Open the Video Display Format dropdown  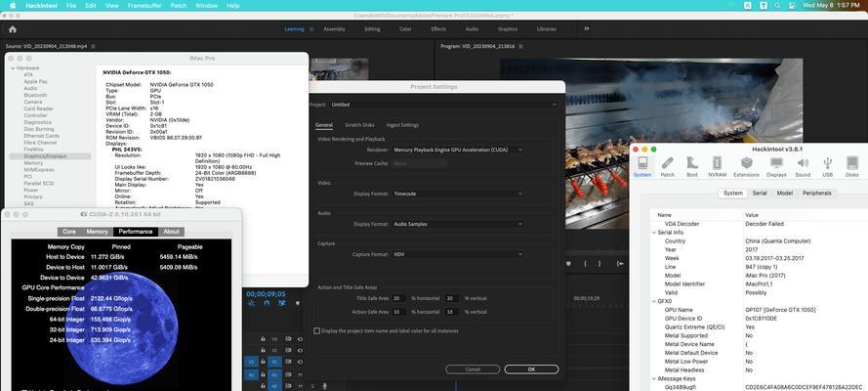(x=458, y=194)
